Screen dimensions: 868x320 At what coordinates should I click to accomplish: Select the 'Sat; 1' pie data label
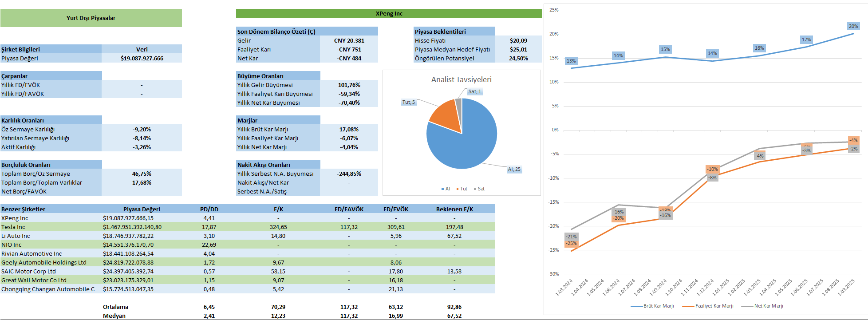click(x=474, y=92)
